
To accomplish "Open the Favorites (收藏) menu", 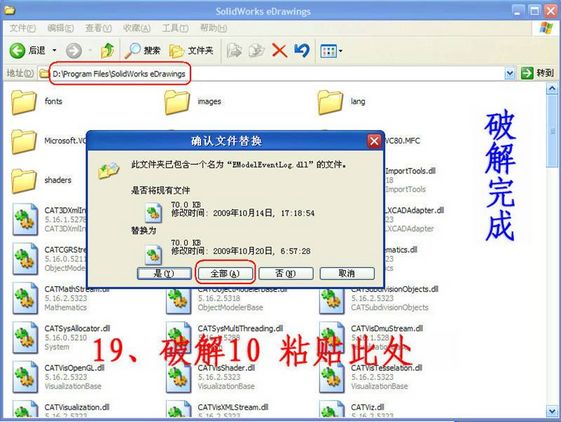I will click(137, 28).
